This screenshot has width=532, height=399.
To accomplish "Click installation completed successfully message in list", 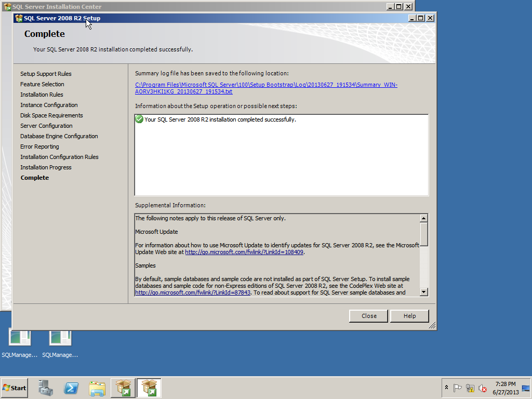I will [x=220, y=119].
